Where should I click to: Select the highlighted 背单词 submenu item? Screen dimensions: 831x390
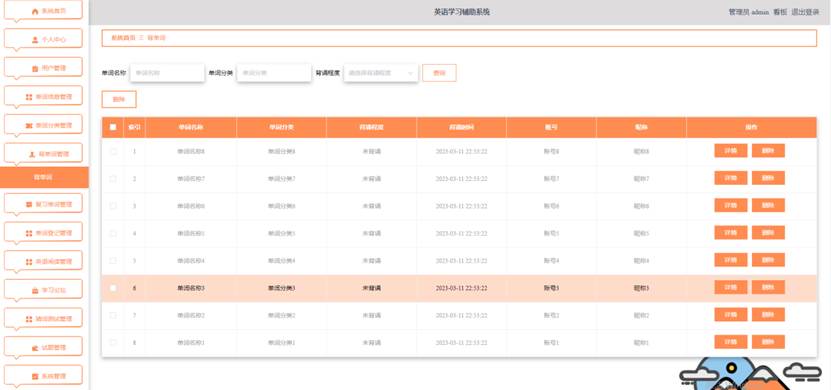(44, 177)
